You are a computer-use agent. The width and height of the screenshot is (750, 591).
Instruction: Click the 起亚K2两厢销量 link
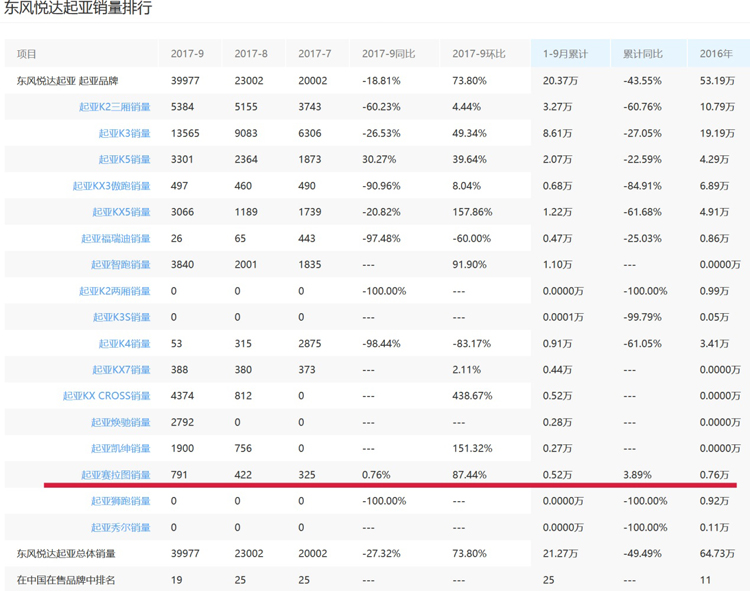(x=114, y=291)
